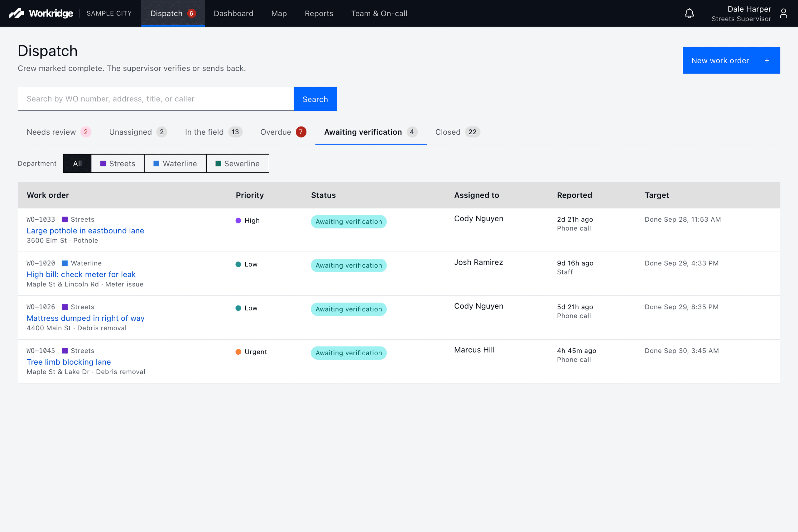798x532 pixels.
Task: Filter department by All
Action: coord(77,164)
